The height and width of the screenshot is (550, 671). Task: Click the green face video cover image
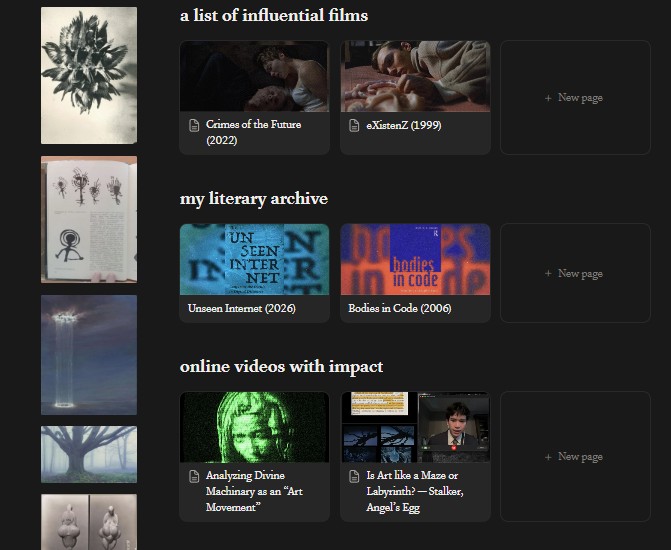click(255, 427)
